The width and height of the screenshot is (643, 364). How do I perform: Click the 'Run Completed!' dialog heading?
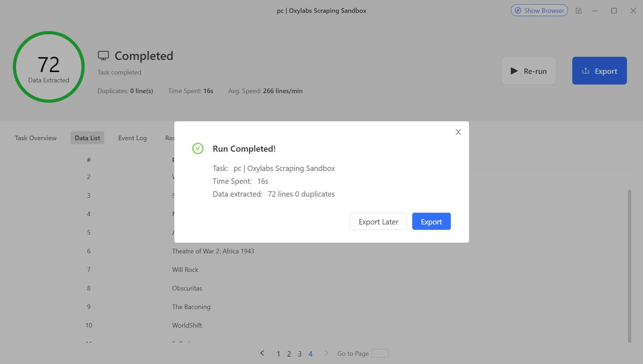[x=244, y=149]
